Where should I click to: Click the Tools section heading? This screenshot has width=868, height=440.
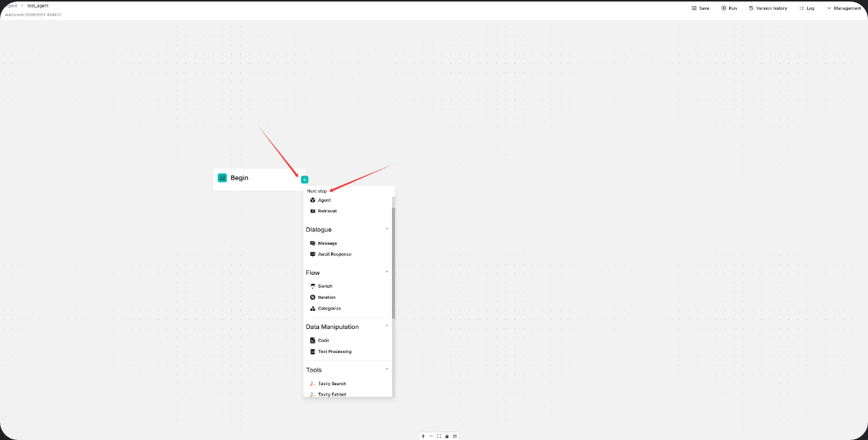pos(314,370)
